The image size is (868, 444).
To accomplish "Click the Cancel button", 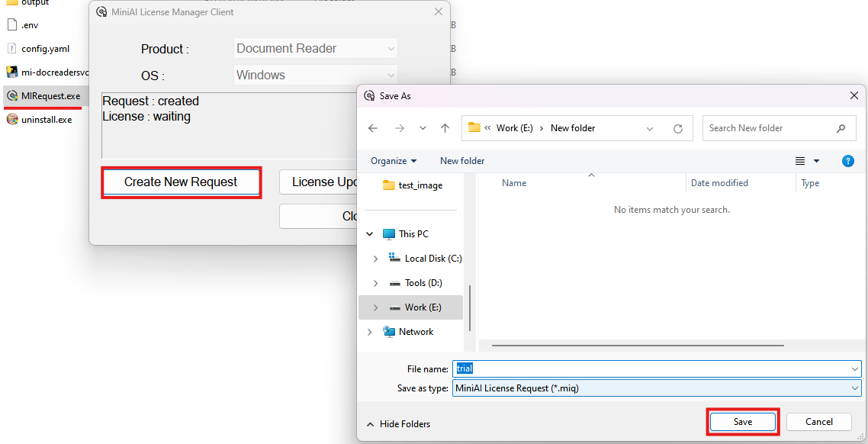I will pyautogui.click(x=818, y=422).
